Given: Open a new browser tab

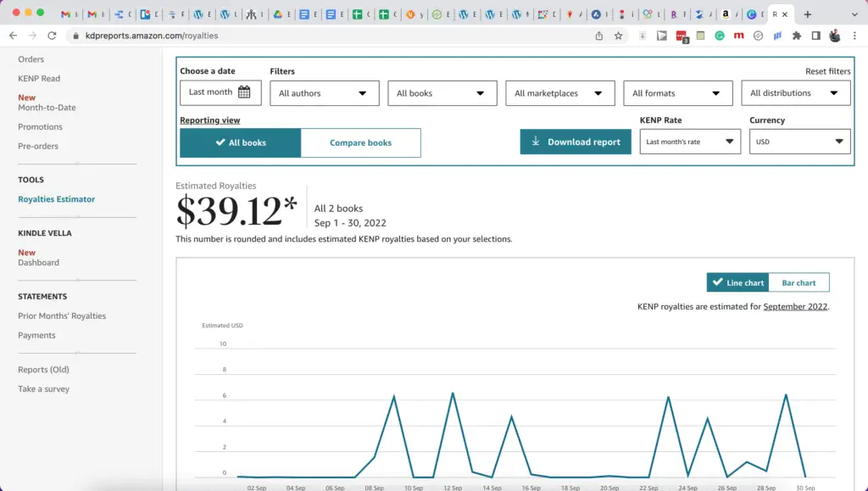Looking at the screenshot, I should coord(808,14).
